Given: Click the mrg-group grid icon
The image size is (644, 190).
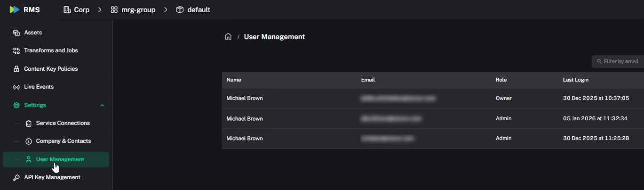Looking at the screenshot, I should (x=114, y=9).
